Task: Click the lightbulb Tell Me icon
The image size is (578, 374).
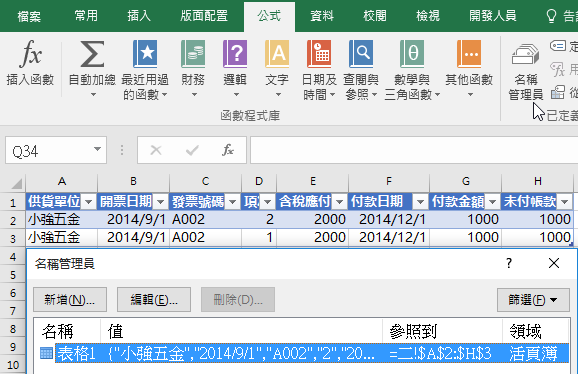Action: click(551, 16)
